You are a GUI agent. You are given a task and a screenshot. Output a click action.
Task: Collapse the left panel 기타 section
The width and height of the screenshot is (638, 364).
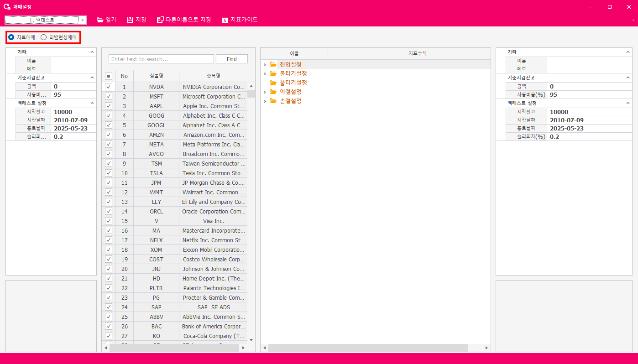(x=92, y=52)
